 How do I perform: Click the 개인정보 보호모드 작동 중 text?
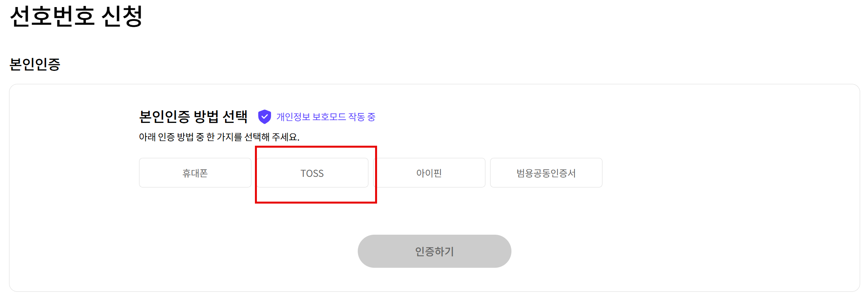[x=326, y=117]
